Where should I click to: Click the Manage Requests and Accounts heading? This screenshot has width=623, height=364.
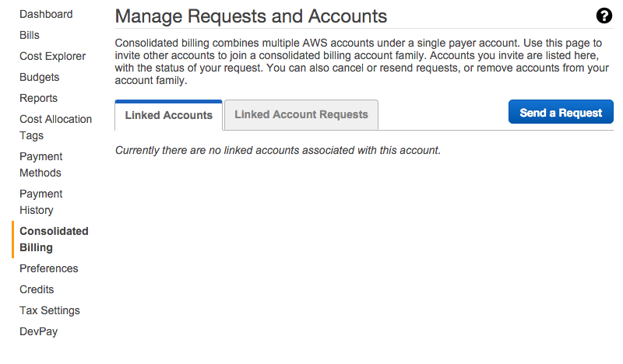coord(251,16)
